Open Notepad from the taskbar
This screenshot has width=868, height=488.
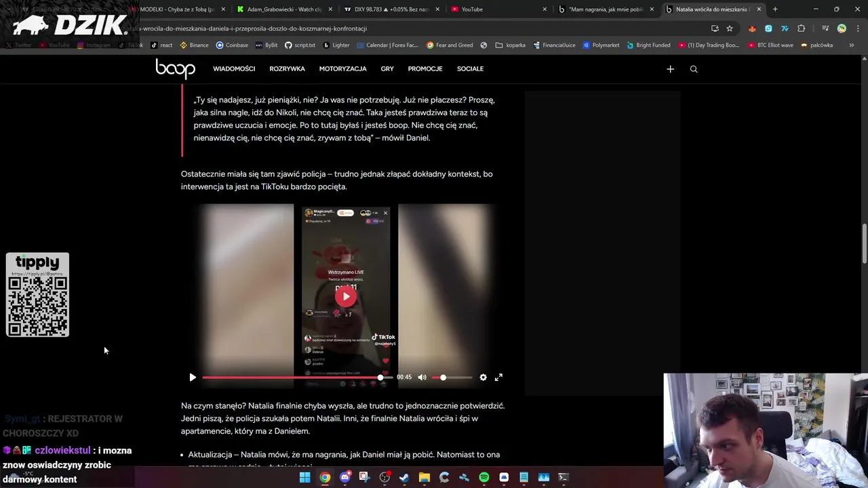[524, 477]
